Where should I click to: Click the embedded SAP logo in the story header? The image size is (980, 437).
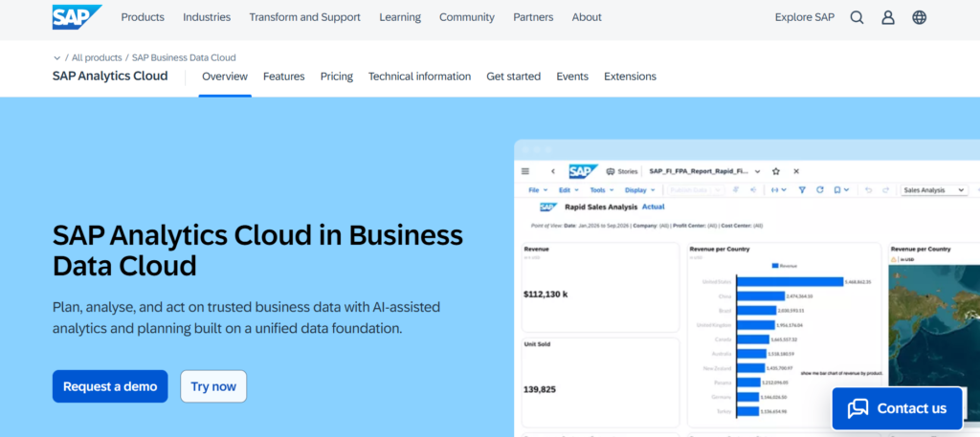click(583, 171)
